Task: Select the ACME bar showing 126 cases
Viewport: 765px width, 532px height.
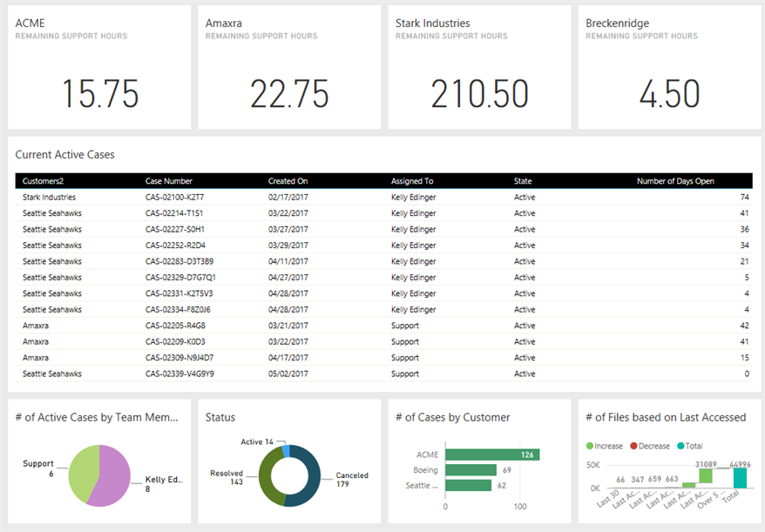Action: click(492, 455)
